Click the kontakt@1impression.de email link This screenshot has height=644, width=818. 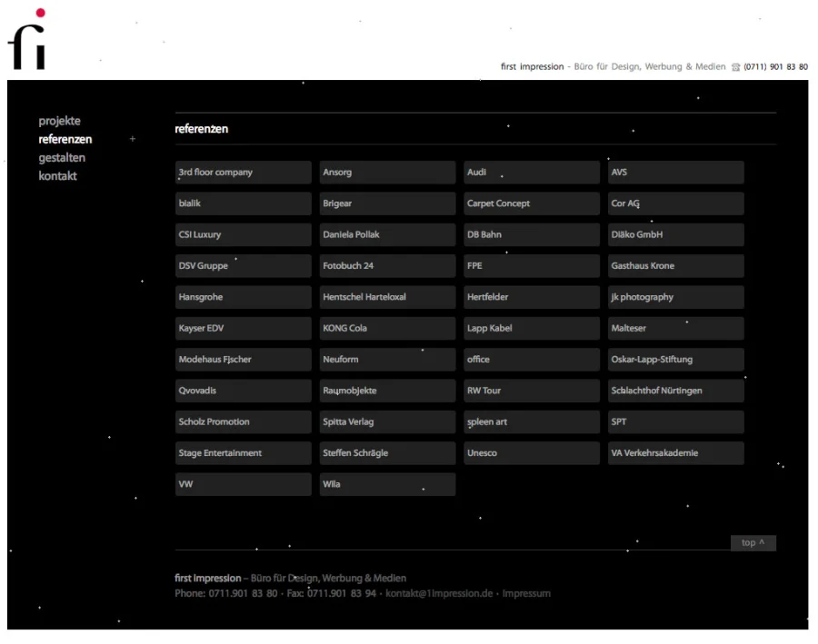tap(439, 594)
